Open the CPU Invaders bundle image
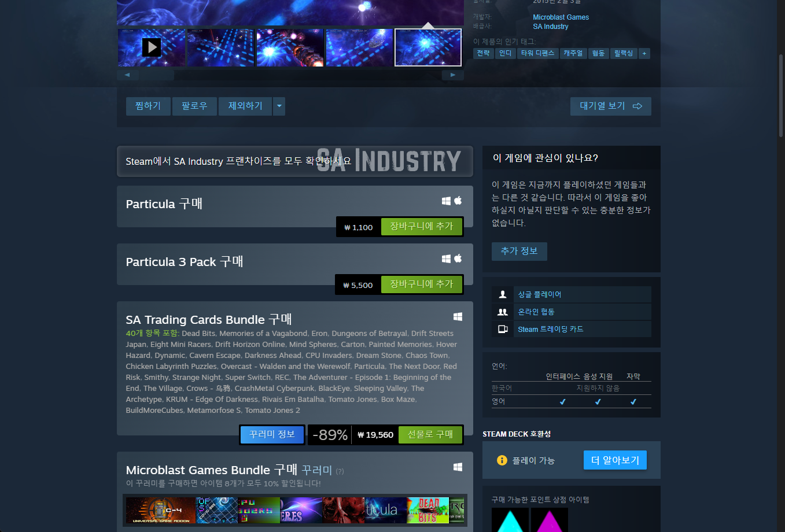 [x=259, y=510]
